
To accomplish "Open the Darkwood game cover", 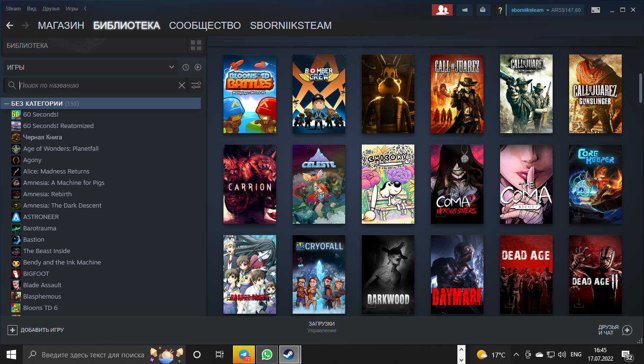I will tap(388, 274).
